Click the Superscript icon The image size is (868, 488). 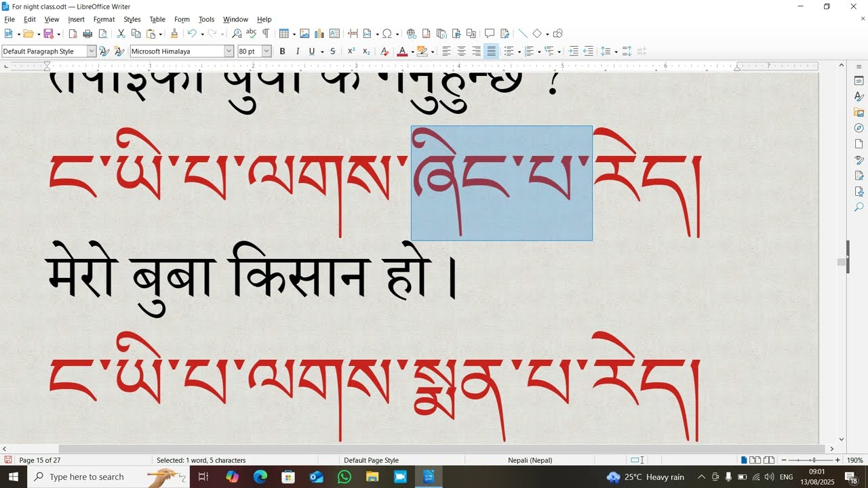pos(351,52)
